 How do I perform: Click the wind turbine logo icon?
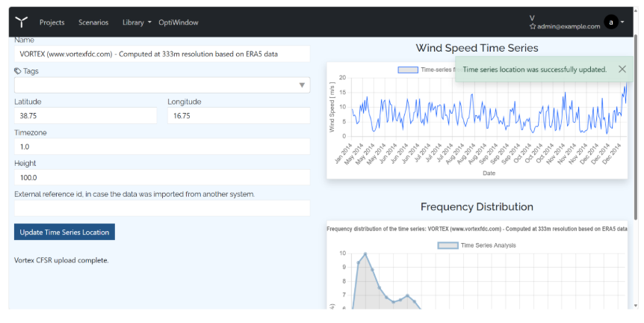click(x=22, y=22)
